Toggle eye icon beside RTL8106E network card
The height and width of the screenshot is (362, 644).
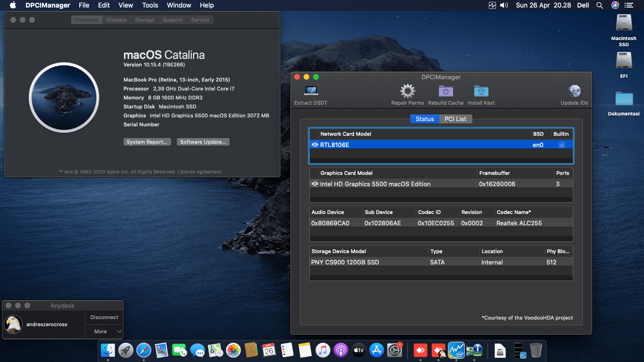tap(315, 145)
